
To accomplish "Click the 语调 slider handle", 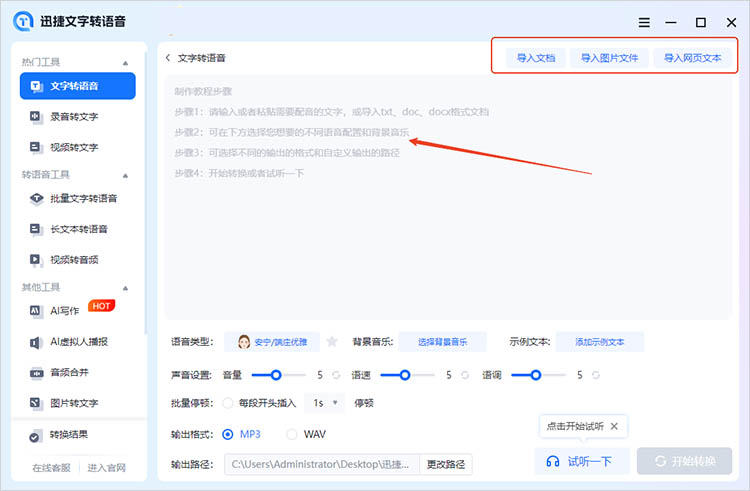I will point(536,375).
